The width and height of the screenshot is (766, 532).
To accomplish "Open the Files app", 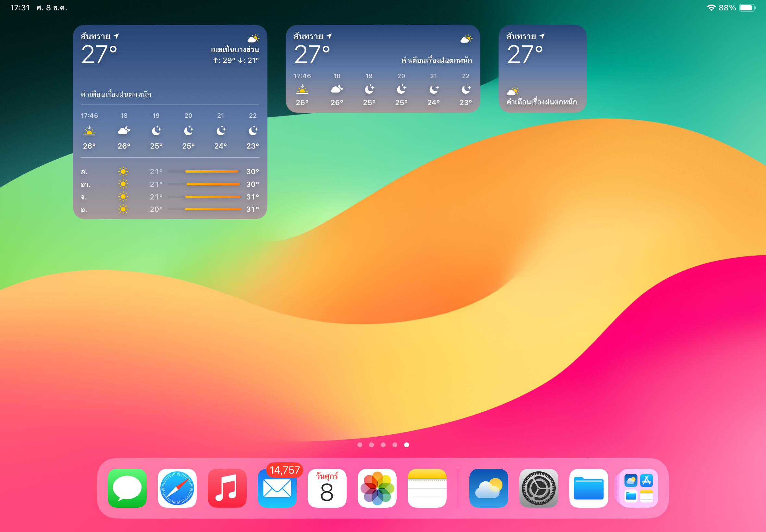I will (x=588, y=488).
